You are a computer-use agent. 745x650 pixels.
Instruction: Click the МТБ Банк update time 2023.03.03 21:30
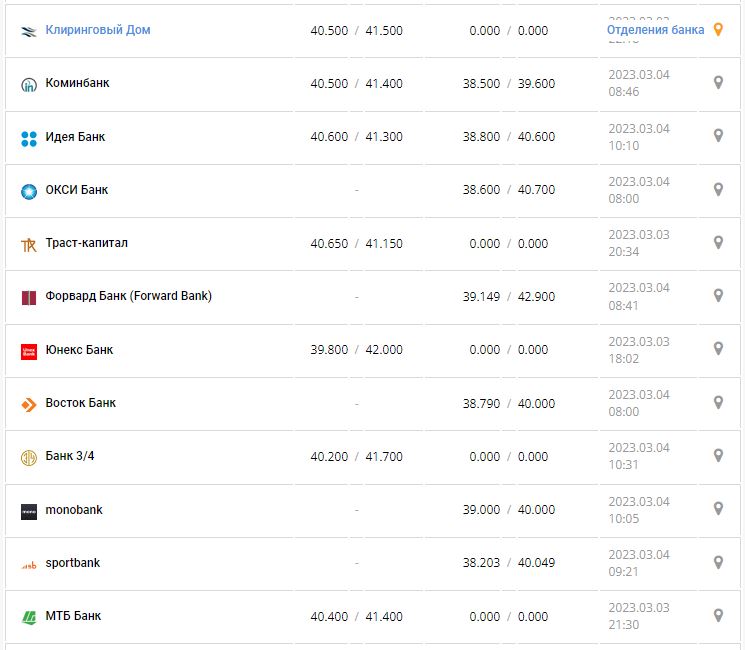pyautogui.click(x=639, y=616)
